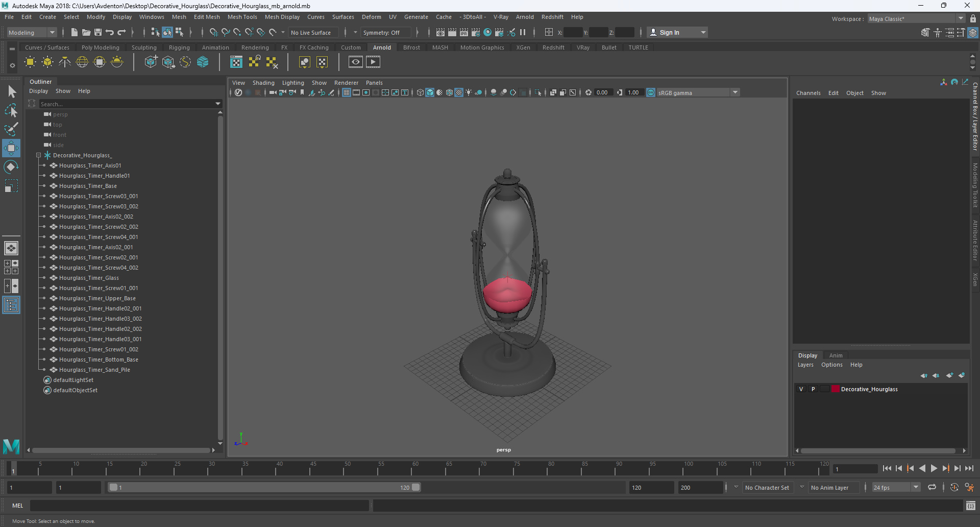Click the Undo arrow icon
The width and height of the screenshot is (980, 527).
[110, 32]
